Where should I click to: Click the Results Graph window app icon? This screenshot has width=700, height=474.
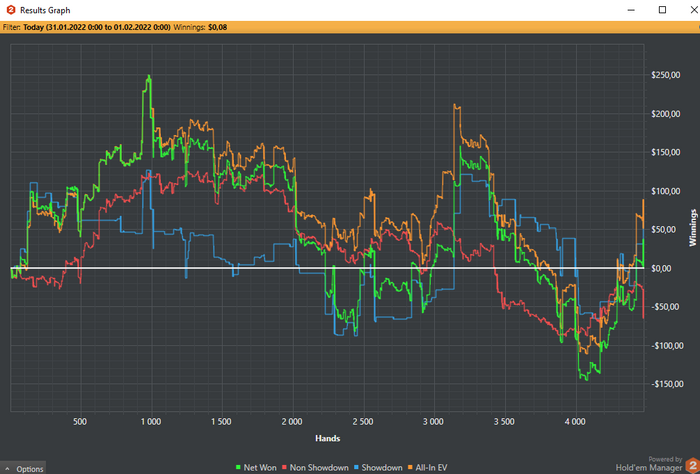pyautogui.click(x=11, y=10)
